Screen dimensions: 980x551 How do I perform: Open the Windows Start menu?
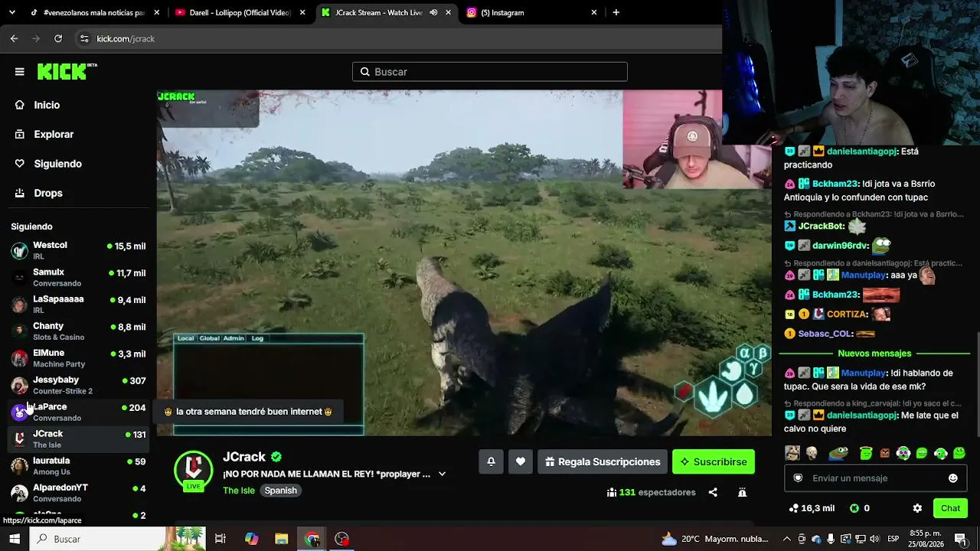[15, 539]
